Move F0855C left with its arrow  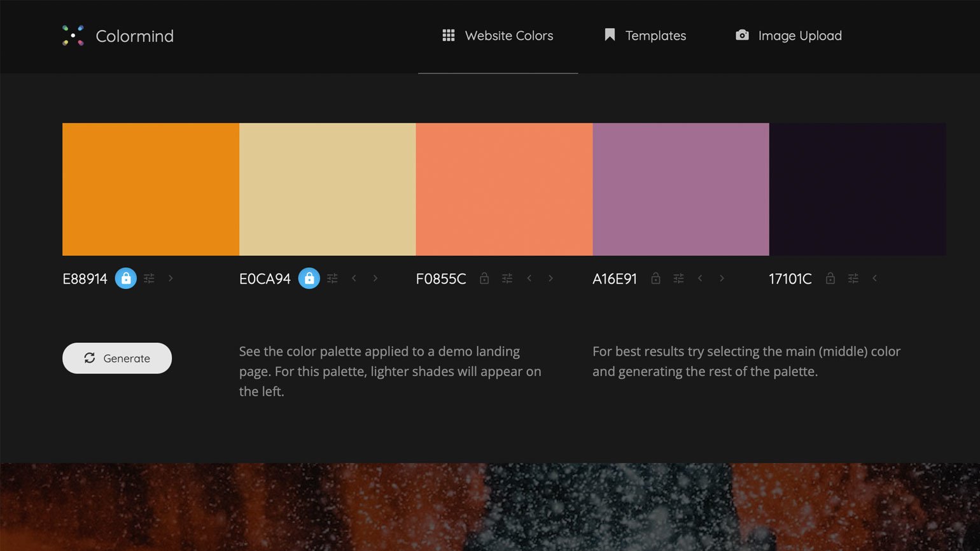tap(529, 278)
